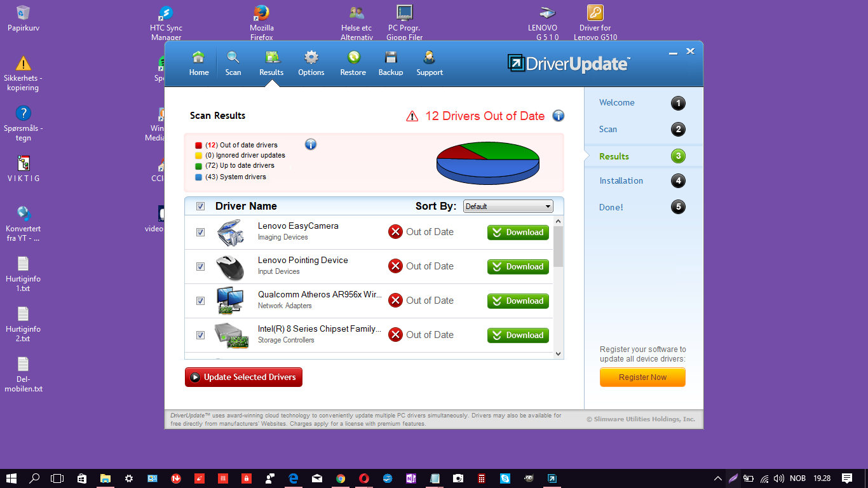Click the blue System drivers legend swatch
This screenshot has width=868, height=488.
tap(199, 177)
